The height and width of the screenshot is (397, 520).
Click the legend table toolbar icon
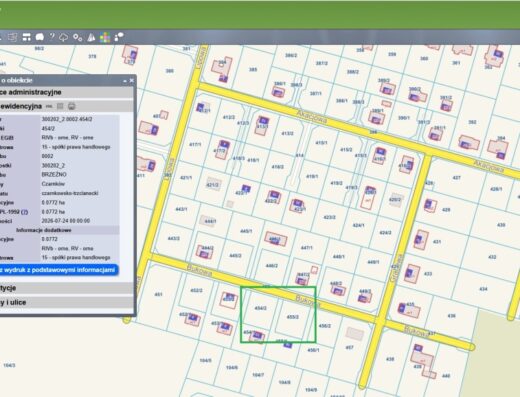(x=26, y=37)
